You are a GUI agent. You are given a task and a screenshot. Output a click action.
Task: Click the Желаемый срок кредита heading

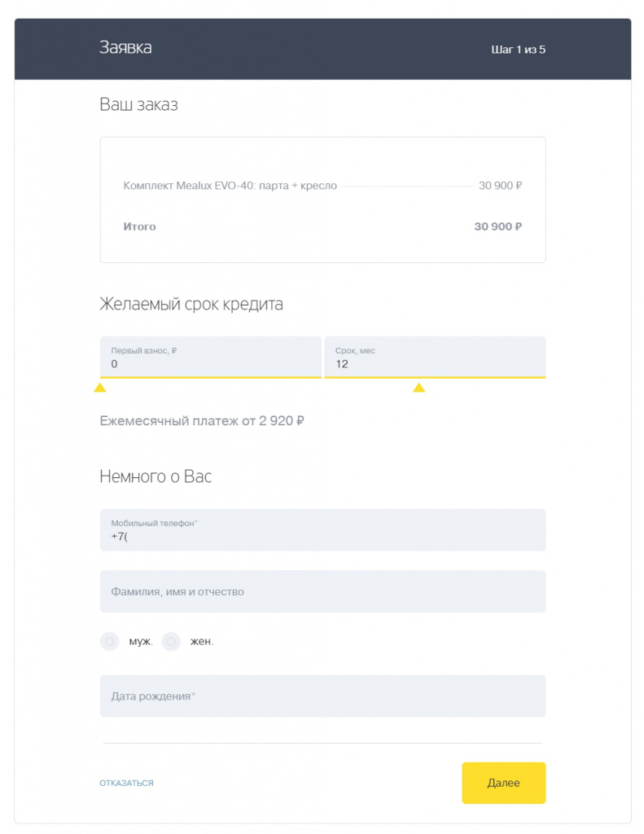(191, 305)
